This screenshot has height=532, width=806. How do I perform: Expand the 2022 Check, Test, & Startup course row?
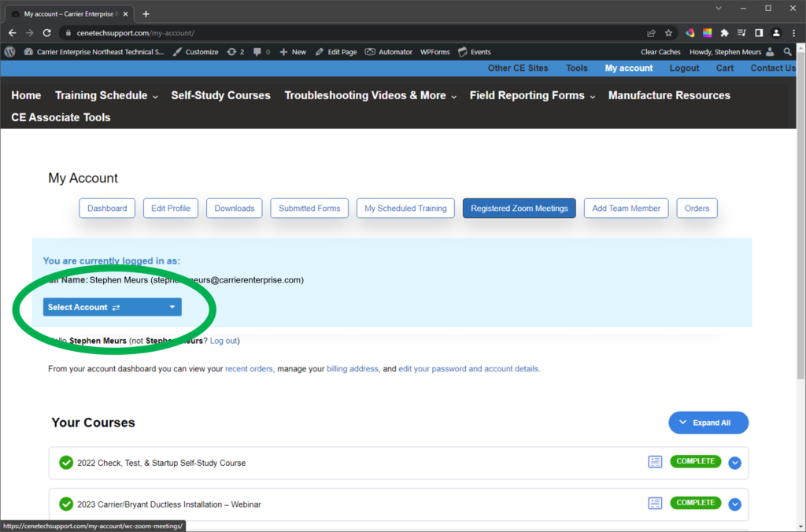(734, 463)
